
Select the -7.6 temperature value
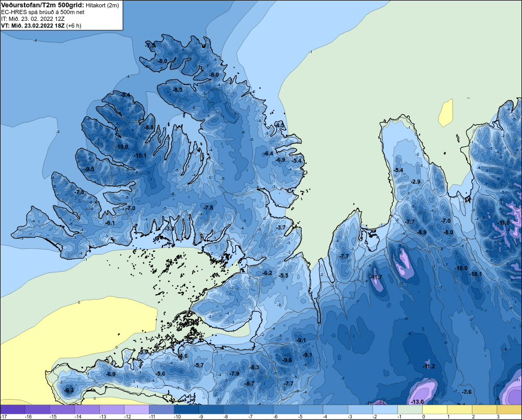coord(467,392)
